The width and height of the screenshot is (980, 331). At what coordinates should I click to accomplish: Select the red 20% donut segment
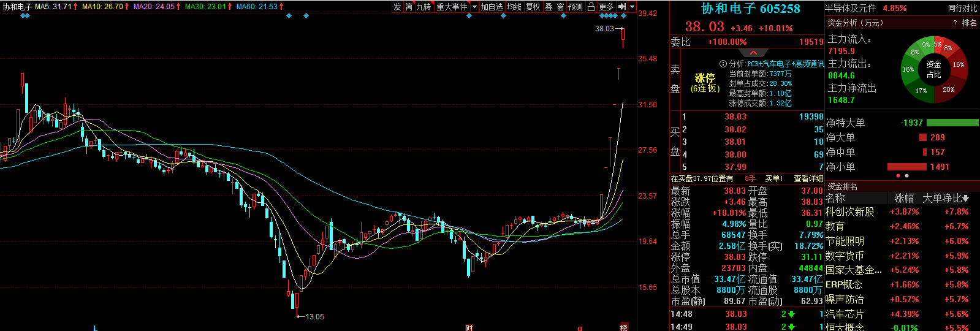(948, 89)
